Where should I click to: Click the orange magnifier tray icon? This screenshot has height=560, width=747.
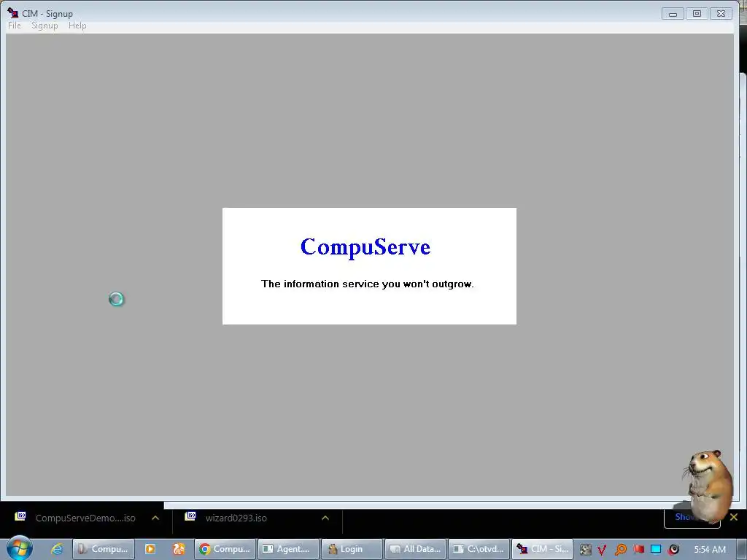(620, 550)
